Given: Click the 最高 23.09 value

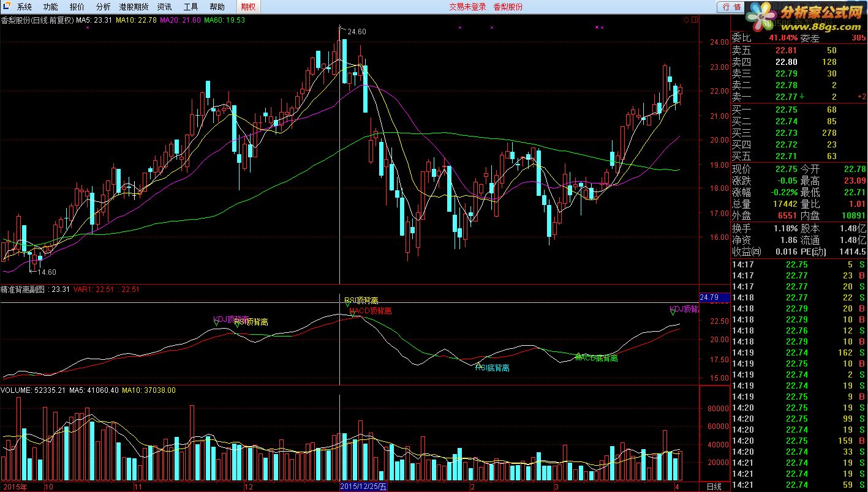Looking at the screenshot, I should coord(855,181).
